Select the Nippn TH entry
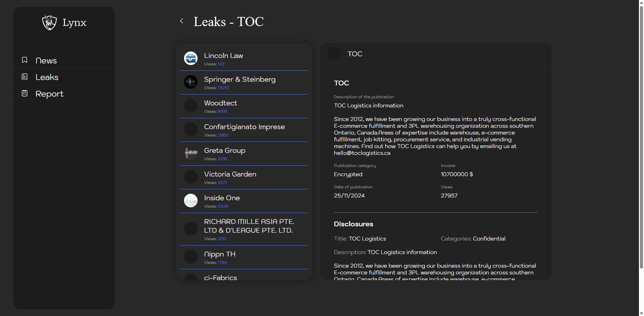 (x=220, y=254)
